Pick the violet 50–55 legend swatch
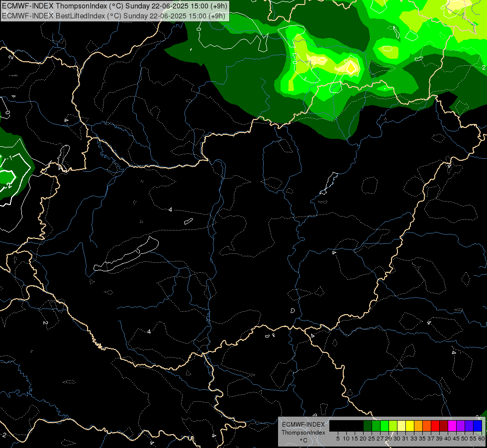The height and width of the screenshot is (448, 487). tap(469, 426)
